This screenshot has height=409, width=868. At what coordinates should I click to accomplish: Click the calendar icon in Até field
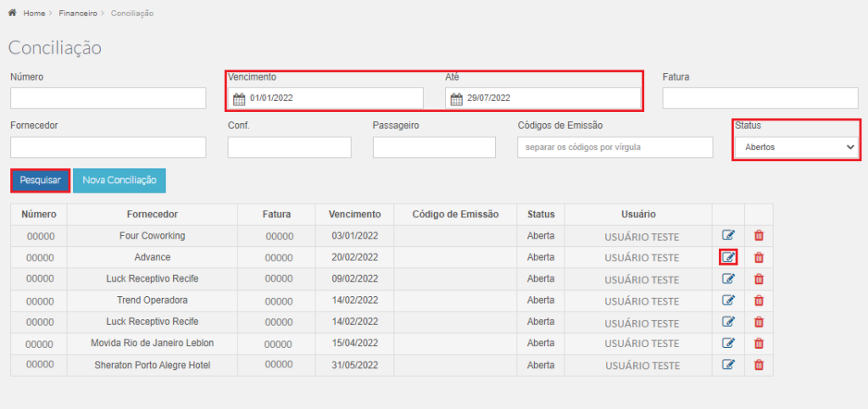[x=457, y=99]
